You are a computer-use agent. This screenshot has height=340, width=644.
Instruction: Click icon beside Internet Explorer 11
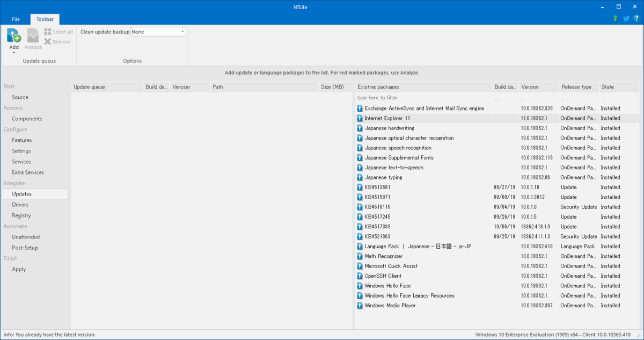[x=360, y=118]
